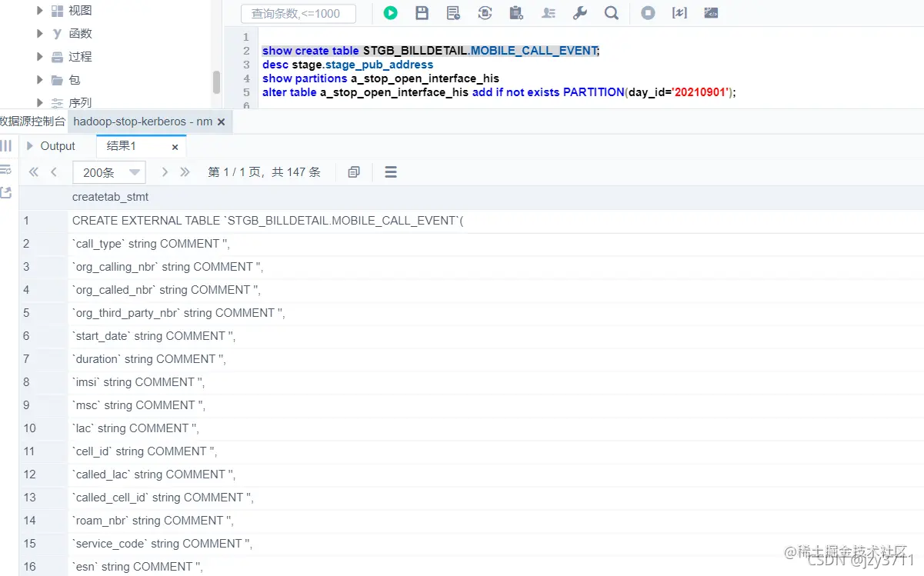Viewport: 924px width, 576px height.
Task: Click the refresh-cycle icon in the query toolbar
Action: 485,12
